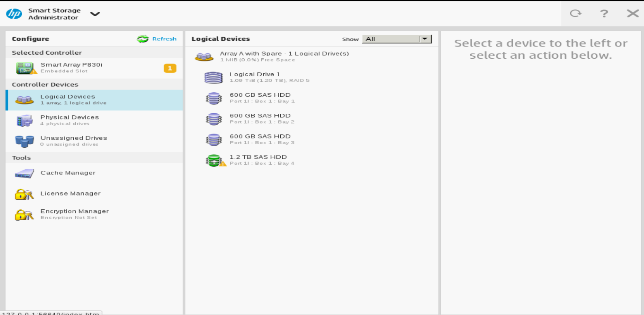Click the 'Port 1I : Box 1 : Bay 1' text
644x315 pixels.
pos(262,101)
